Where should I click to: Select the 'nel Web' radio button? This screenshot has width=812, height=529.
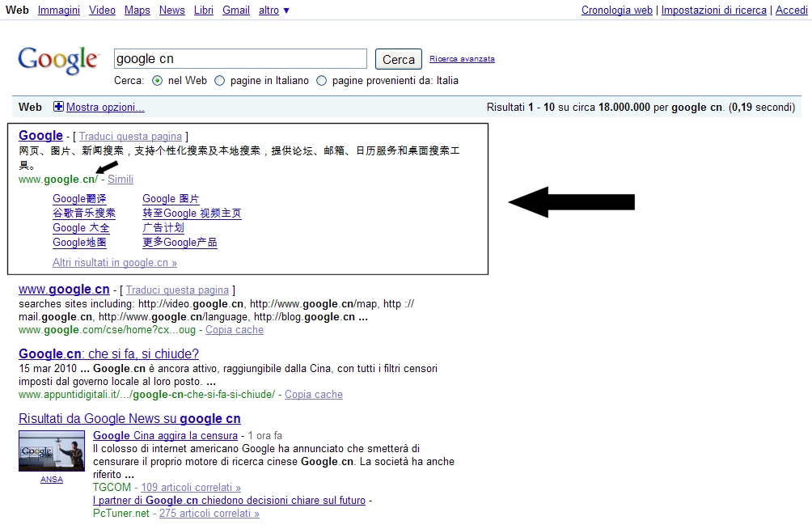click(158, 81)
